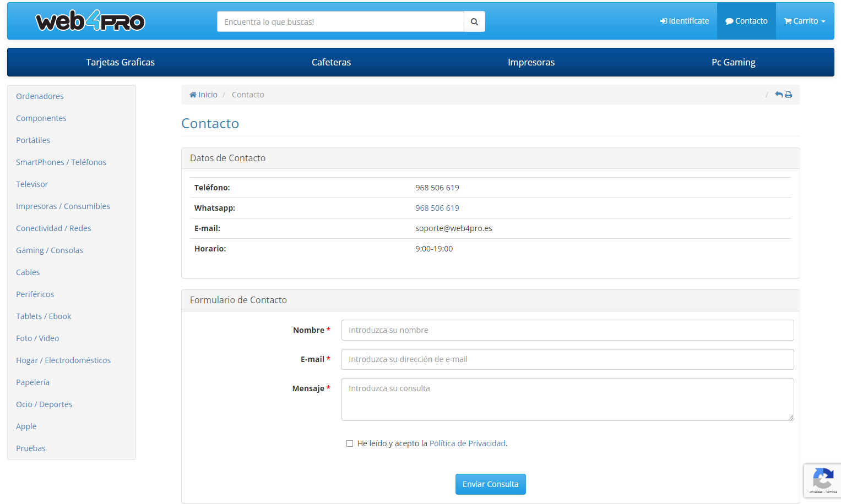Screen dimensions: 841x504
Task: Accept the privacy policy checkbox
Action: [350, 443]
